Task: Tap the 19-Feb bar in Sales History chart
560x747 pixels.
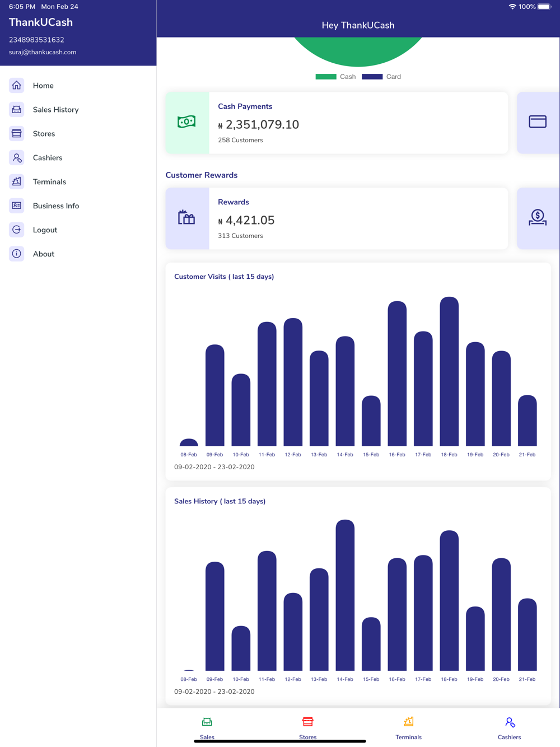Action: tap(475, 639)
